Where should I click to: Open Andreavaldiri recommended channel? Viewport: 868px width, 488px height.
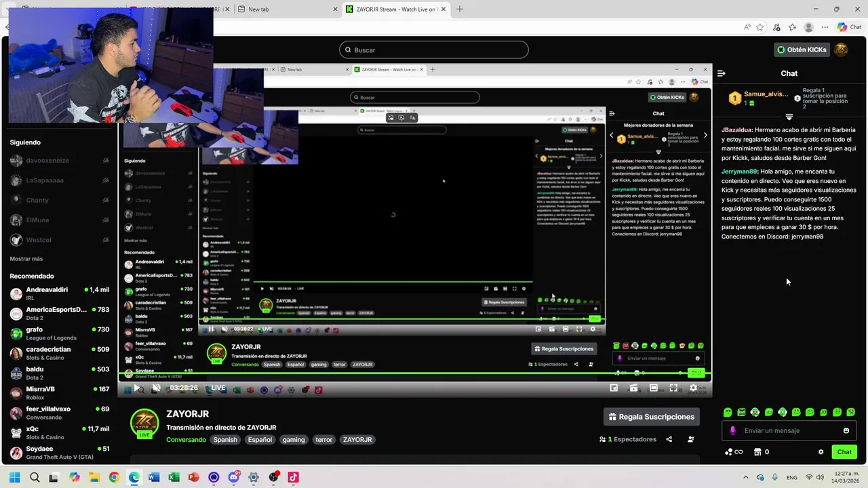(60, 293)
